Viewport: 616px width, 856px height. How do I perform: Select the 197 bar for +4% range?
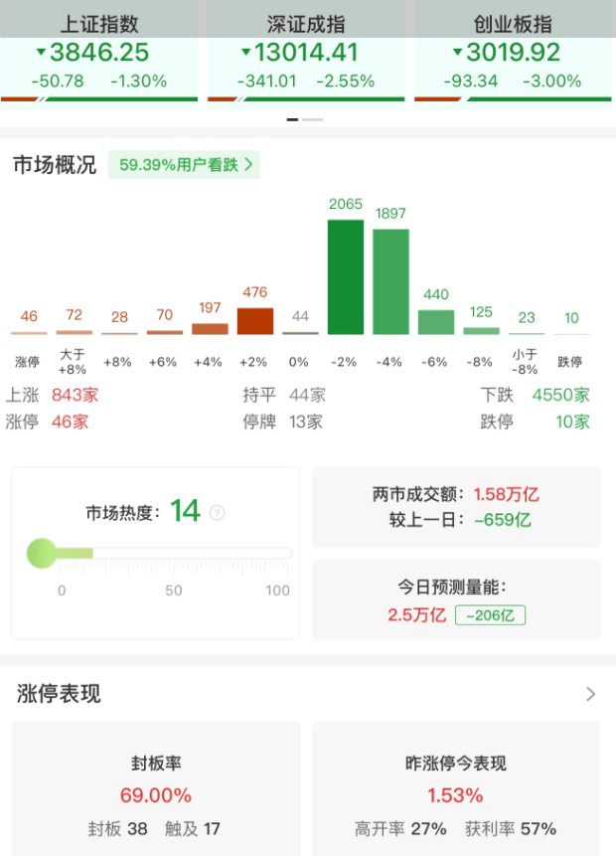click(x=210, y=328)
